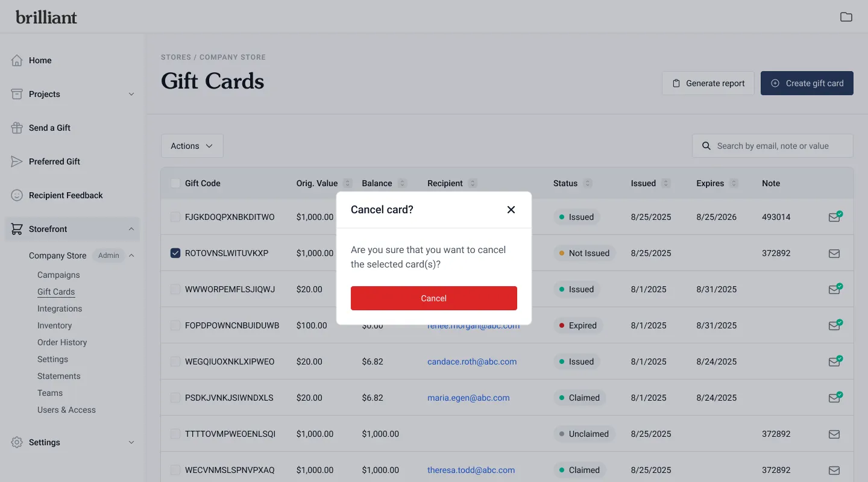
Task: Click the email icon in WWWORPEMFLSJIQWJ row
Action: (x=835, y=289)
